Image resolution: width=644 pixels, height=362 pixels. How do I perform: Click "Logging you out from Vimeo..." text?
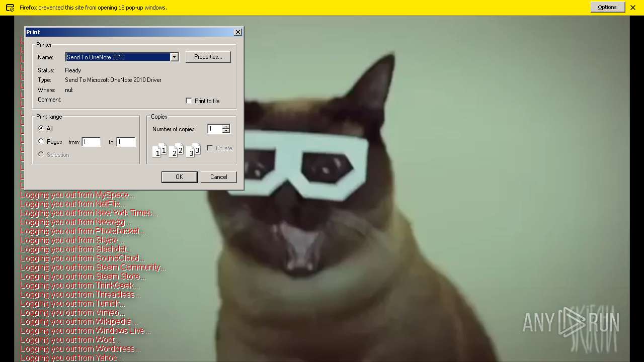coord(73,313)
